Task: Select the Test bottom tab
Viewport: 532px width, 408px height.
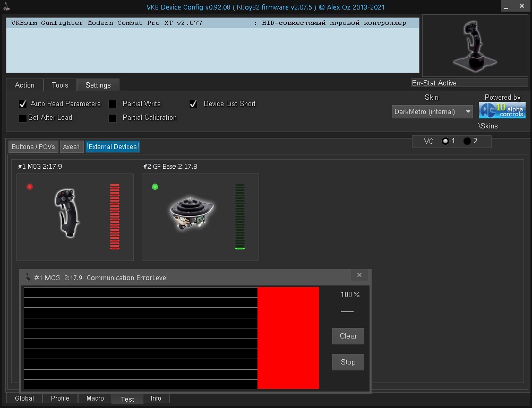Action: (x=127, y=399)
